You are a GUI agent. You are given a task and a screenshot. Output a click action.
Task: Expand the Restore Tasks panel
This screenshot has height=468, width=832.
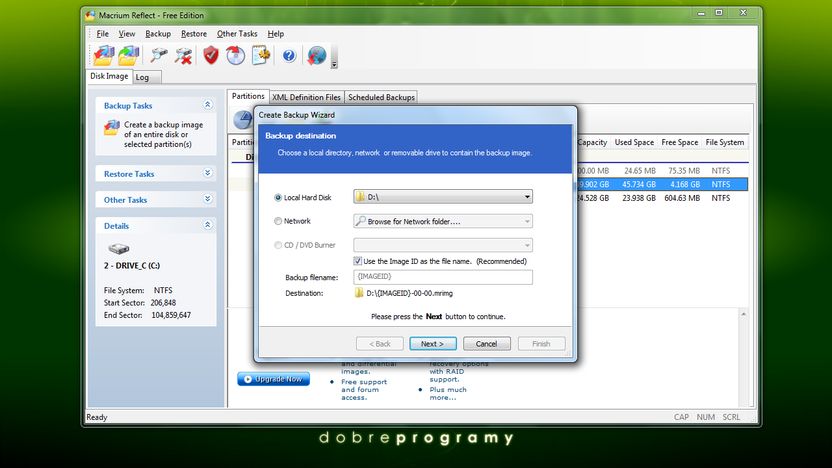207,173
